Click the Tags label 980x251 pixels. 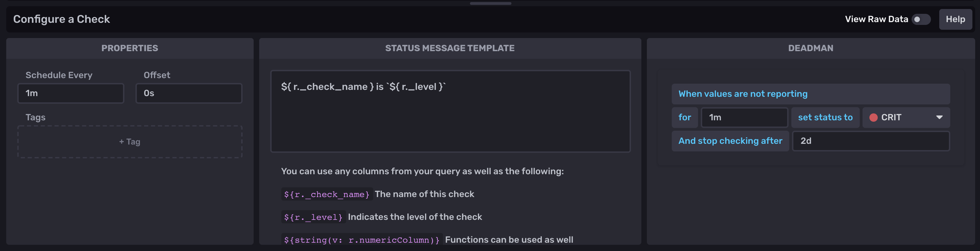click(35, 117)
